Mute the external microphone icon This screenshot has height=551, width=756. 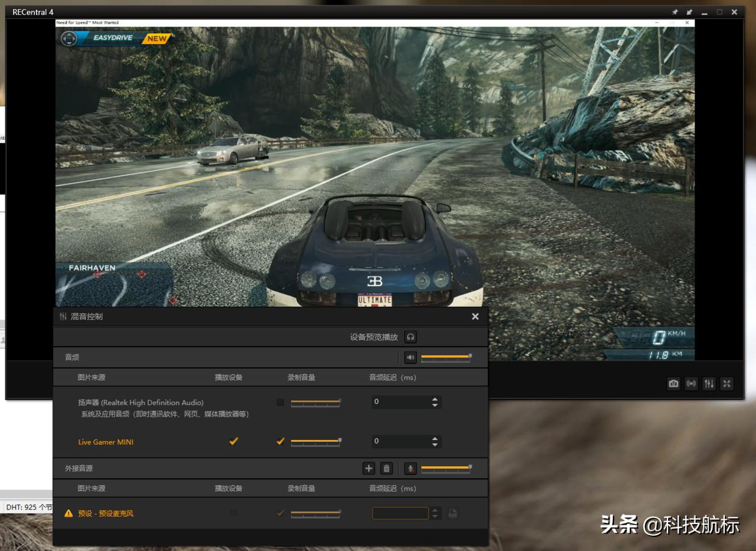click(410, 469)
